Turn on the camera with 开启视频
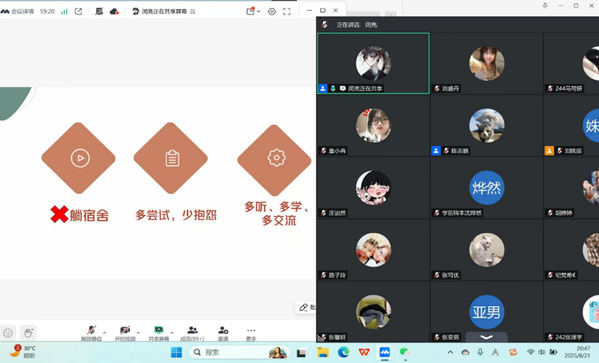The width and height of the screenshot is (599, 363). click(125, 333)
